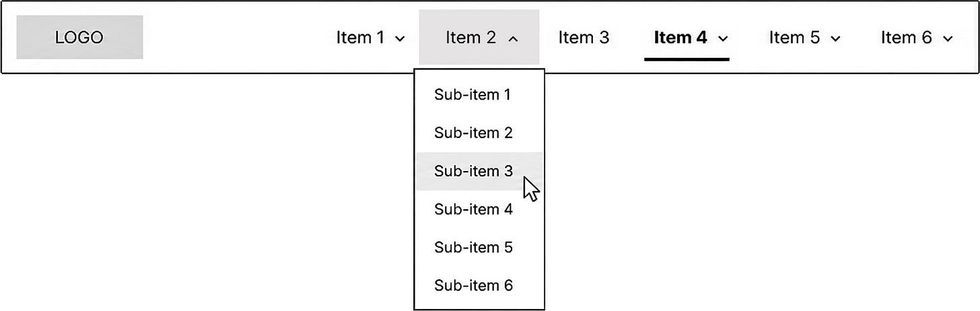
Task: Click the grey highlighted Item 2 tab background
Action: (479, 37)
